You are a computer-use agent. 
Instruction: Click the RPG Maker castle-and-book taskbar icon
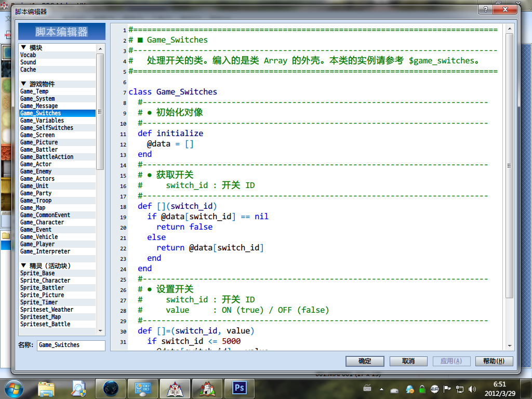[x=175, y=388]
